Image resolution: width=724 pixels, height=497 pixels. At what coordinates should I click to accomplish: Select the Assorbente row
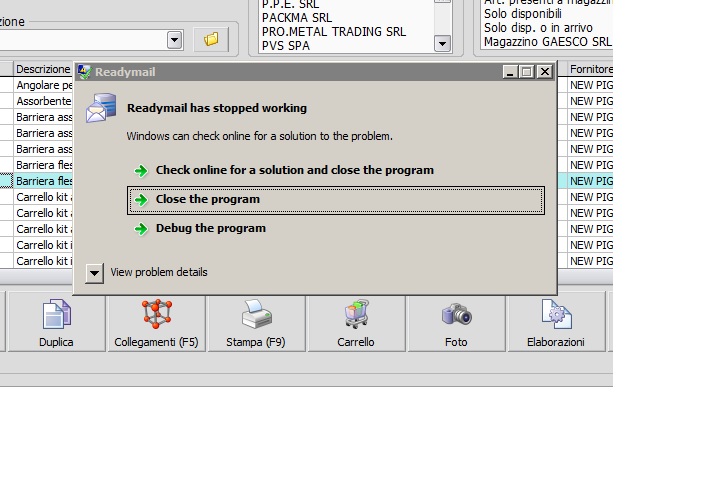44,101
